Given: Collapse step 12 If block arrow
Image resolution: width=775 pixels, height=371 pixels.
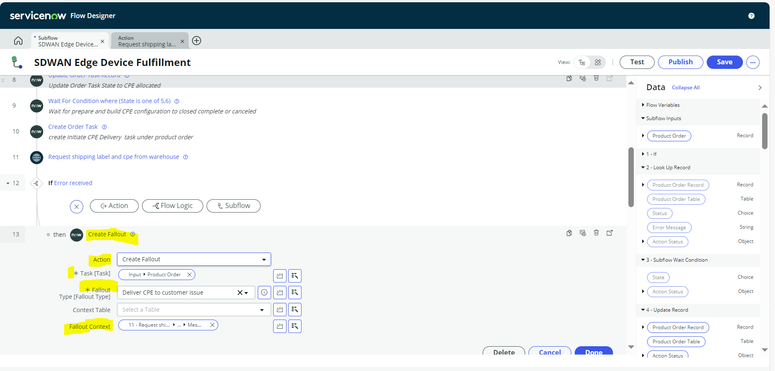Looking at the screenshot, I should click(7, 183).
